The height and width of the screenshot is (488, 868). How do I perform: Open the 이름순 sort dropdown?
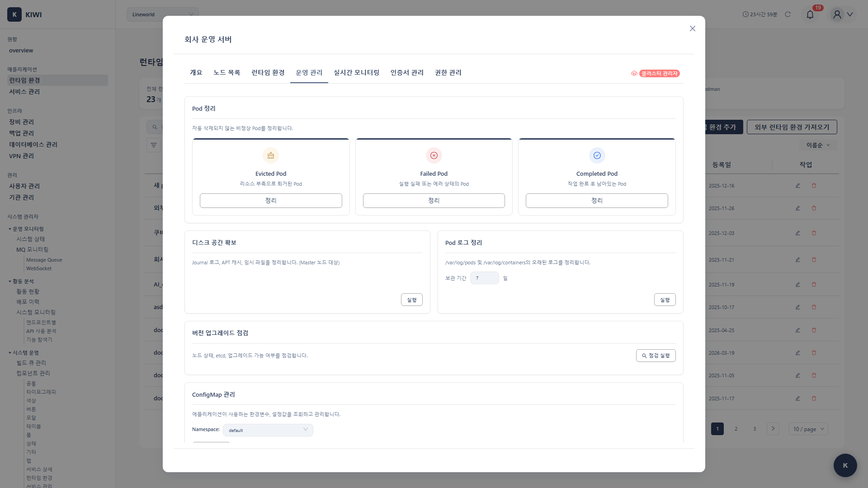click(818, 145)
